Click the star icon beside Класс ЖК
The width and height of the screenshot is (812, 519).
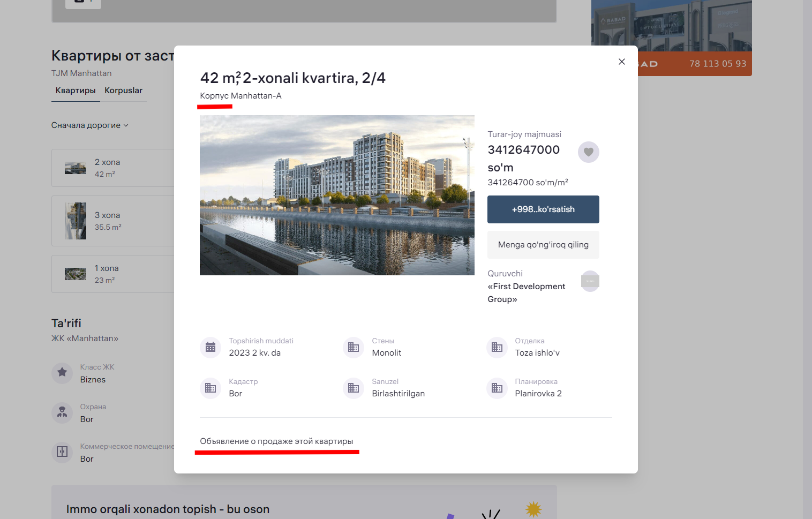[x=62, y=372]
